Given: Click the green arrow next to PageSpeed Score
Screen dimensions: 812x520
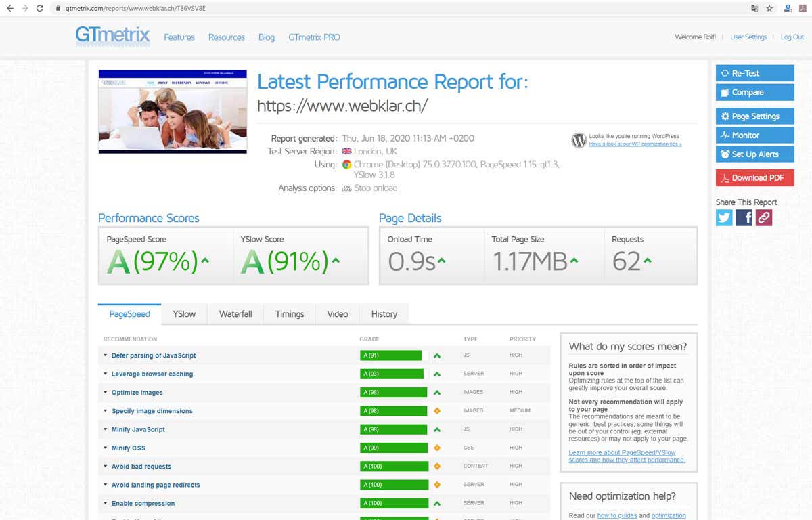Looking at the screenshot, I should [205, 261].
